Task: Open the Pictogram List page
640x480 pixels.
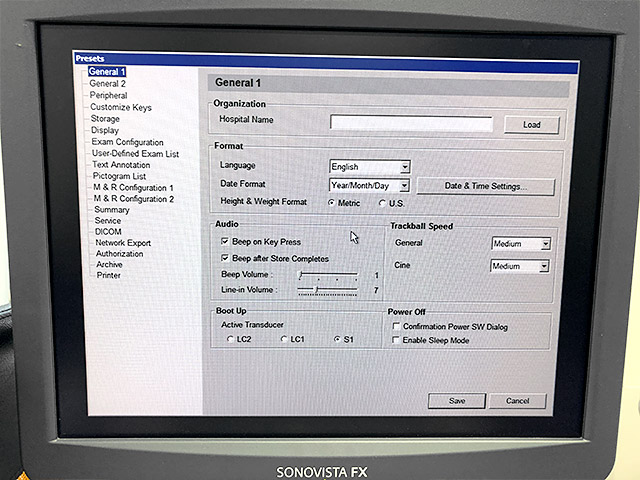Action: point(119,176)
